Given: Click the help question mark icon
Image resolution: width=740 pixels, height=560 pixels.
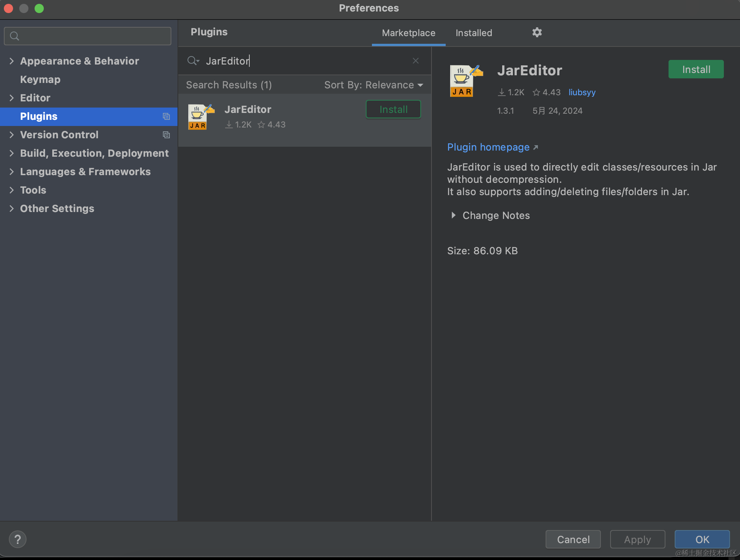Looking at the screenshot, I should point(18,539).
